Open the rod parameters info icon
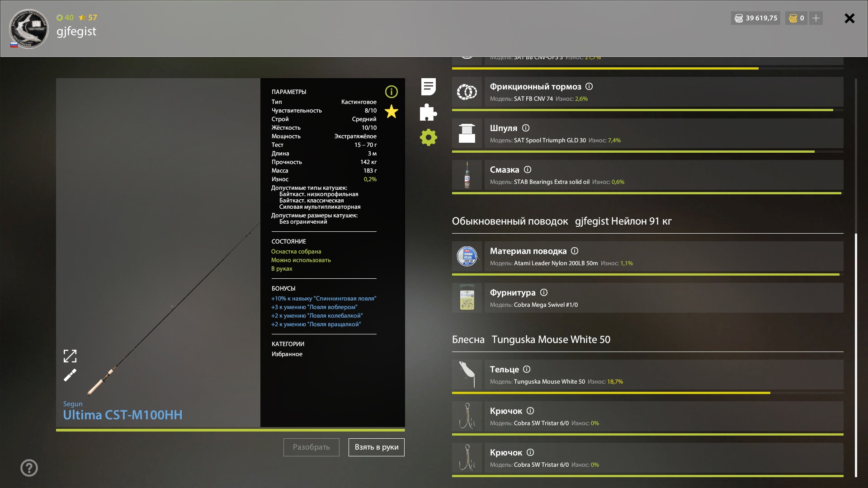Viewport: 868px width, 488px height. click(x=391, y=92)
